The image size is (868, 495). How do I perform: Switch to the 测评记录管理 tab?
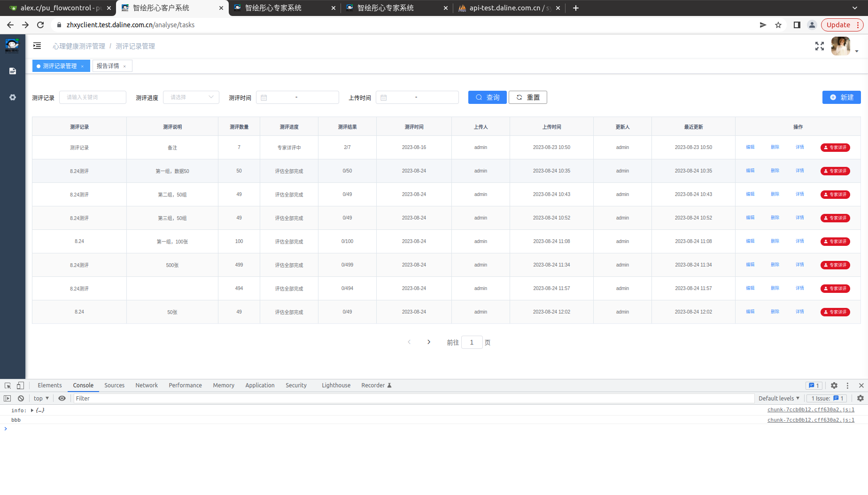(60, 66)
